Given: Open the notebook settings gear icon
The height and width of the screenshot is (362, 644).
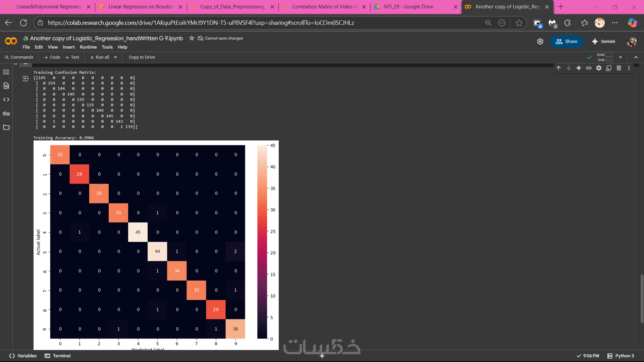Looking at the screenshot, I should click(540, 42).
